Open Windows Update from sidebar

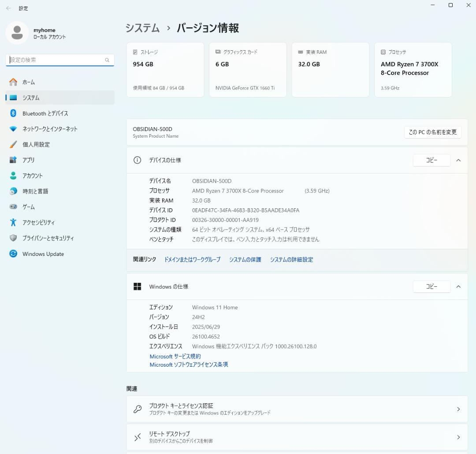43,254
